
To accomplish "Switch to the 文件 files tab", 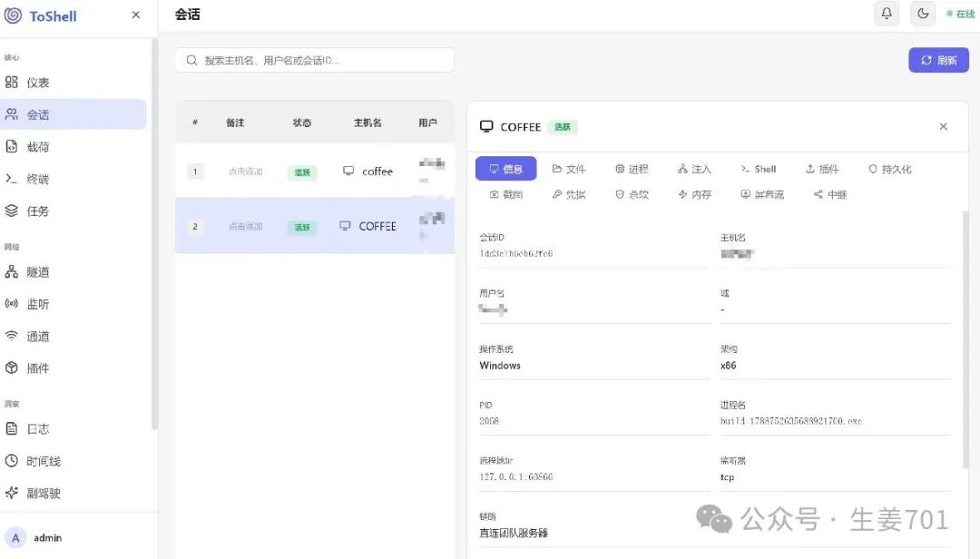I will point(569,169).
